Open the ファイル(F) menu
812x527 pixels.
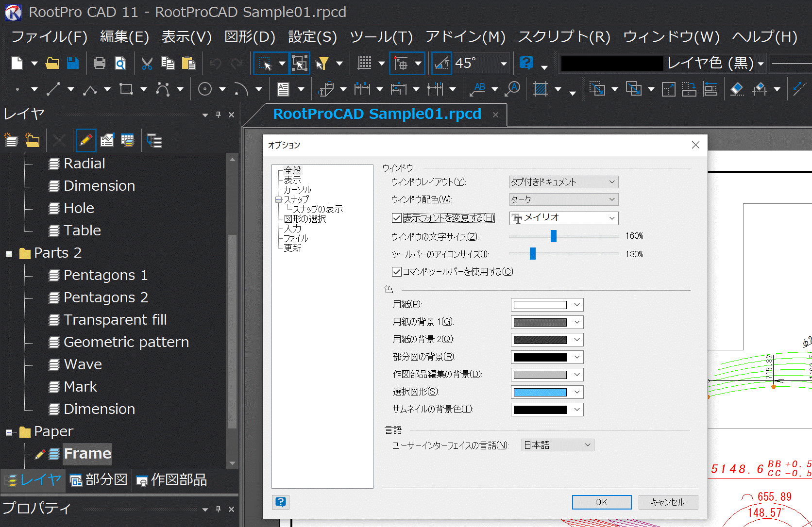click(49, 37)
